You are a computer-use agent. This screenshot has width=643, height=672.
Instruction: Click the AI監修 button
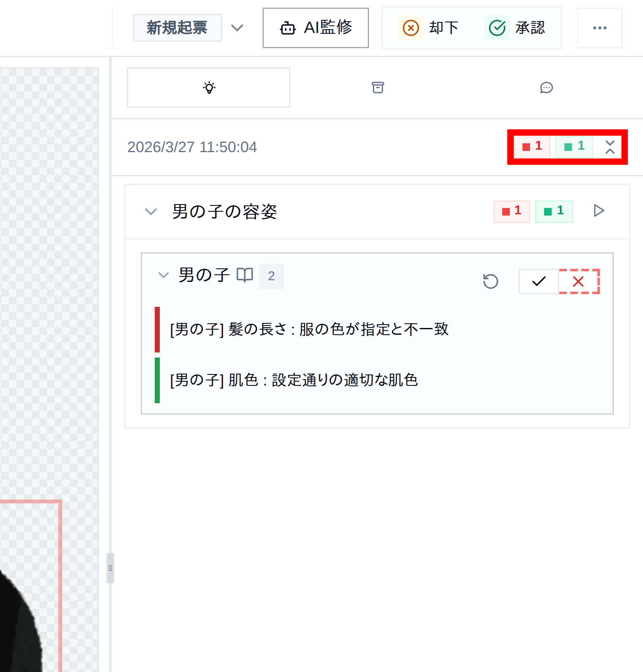316,28
